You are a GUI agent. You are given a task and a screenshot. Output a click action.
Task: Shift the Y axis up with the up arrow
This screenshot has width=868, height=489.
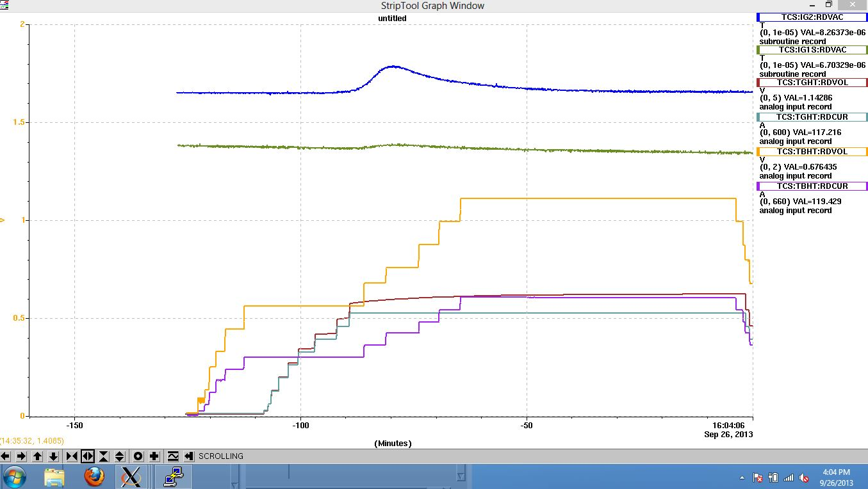[38, 456]
